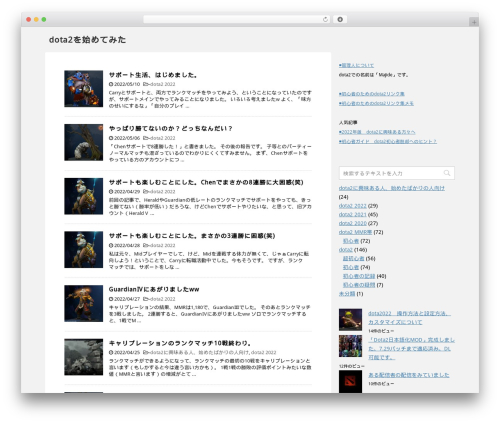The height and width of the screenshot is (423, 500).
Task: Open sidebar category dota2 (146)
Action: pos(346,250)
